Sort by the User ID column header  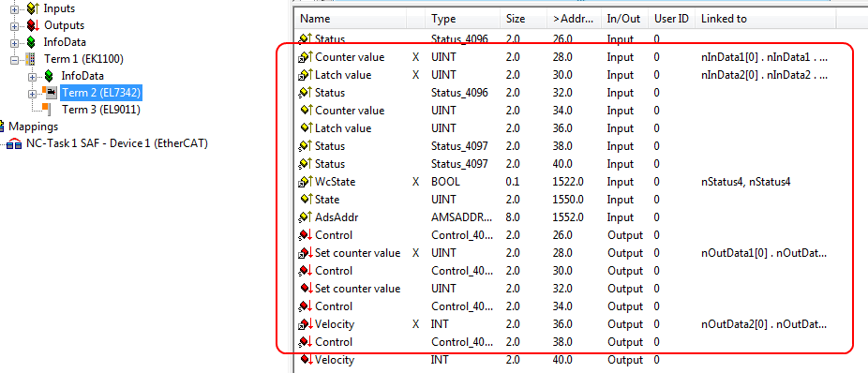tap(671, 18)
